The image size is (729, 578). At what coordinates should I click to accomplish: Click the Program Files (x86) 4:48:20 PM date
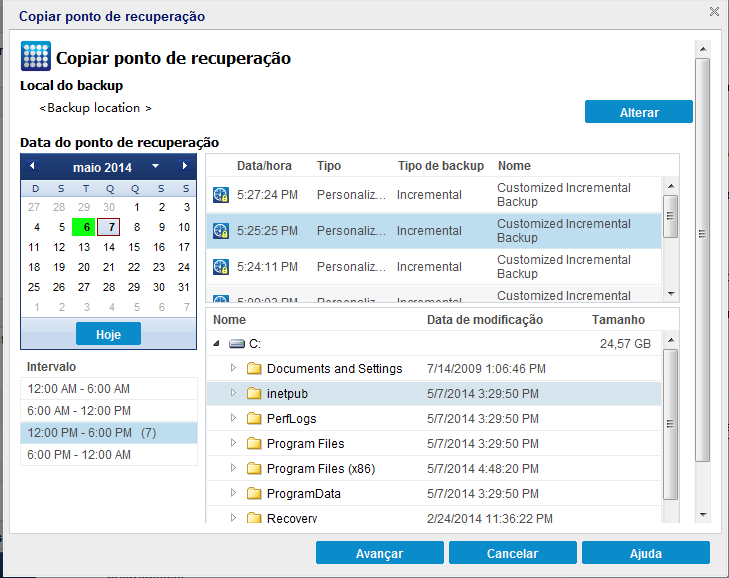pyautogui.click(x=483, y=468)
